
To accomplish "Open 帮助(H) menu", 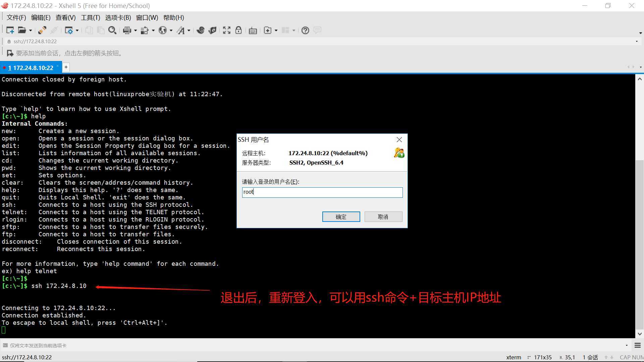I will [173, 17].
